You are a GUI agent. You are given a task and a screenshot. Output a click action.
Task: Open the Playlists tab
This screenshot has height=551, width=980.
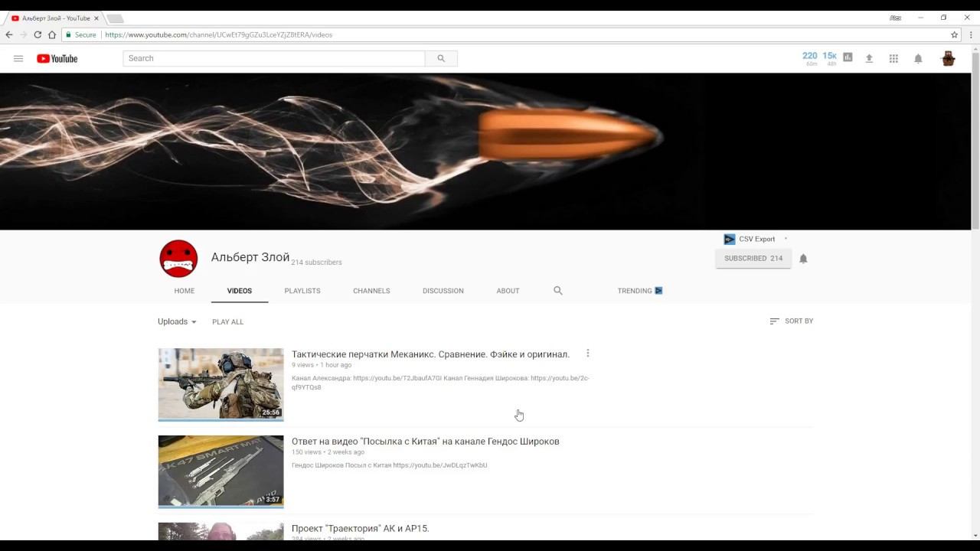[302, 291]
